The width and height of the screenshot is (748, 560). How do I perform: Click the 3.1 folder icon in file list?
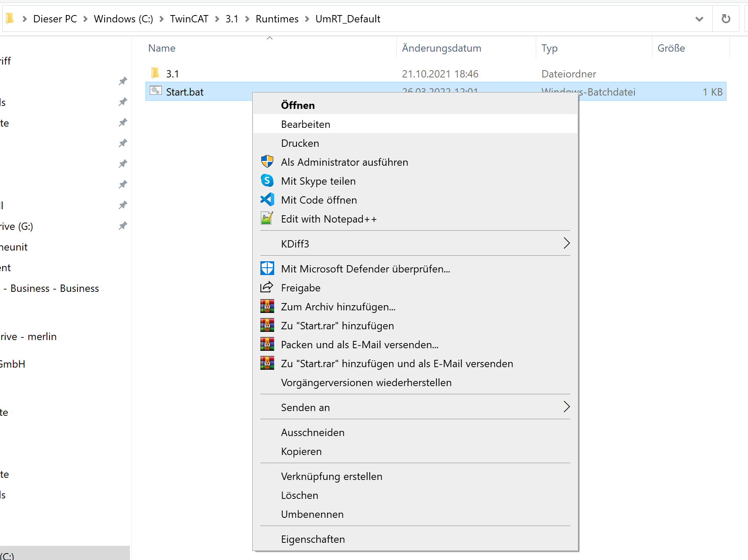[155, 73]
